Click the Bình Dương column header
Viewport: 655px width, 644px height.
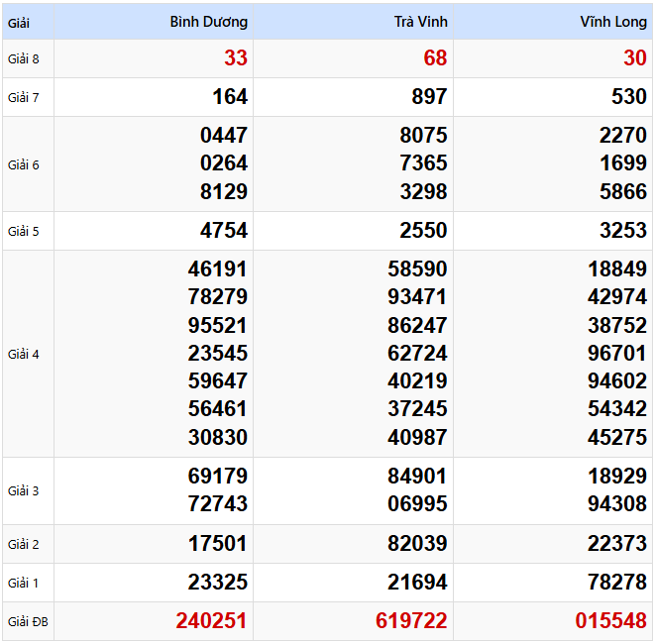[208, 21]
